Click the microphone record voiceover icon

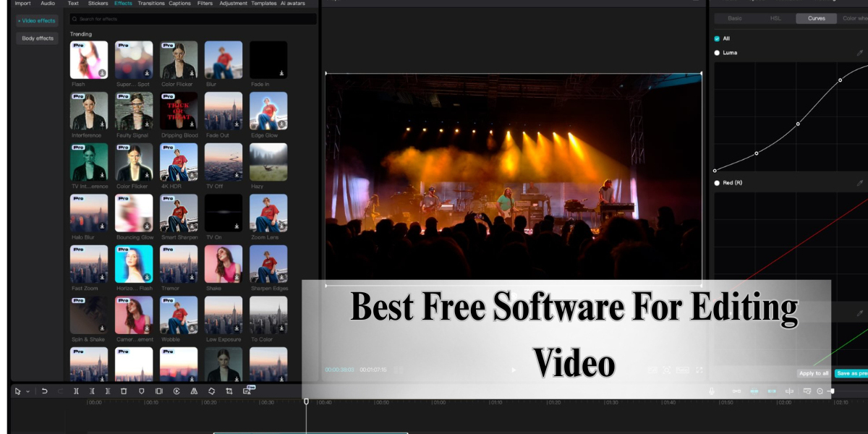click(x=712, y=391)
